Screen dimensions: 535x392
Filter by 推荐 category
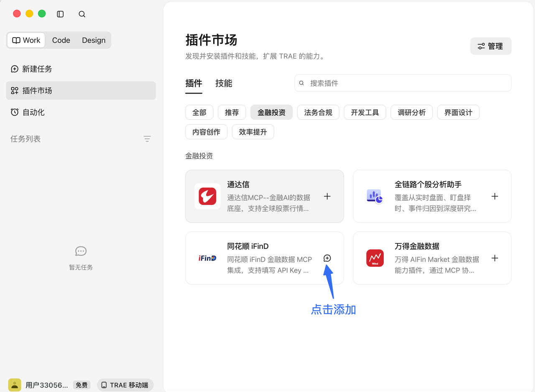point(232,112)
